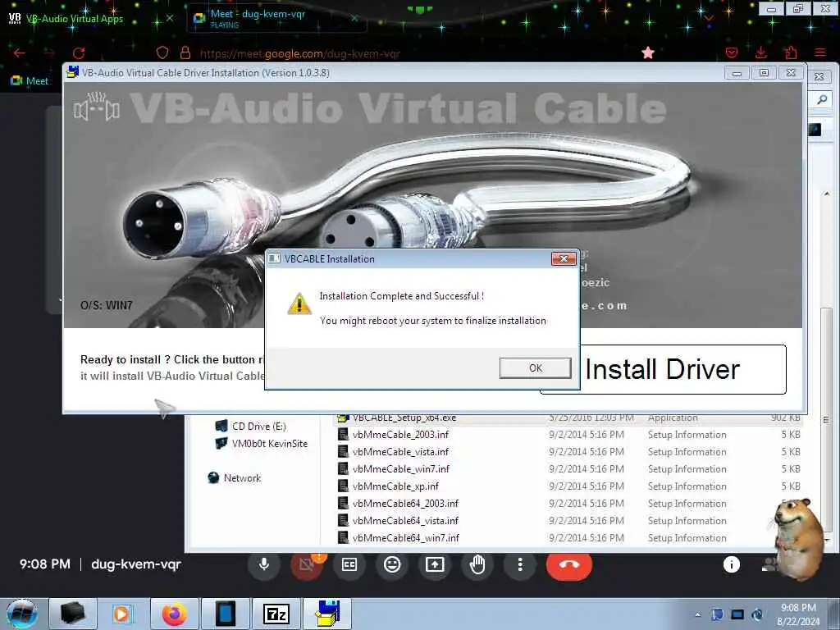Open the browser downloads icon

tap(760, 52)
